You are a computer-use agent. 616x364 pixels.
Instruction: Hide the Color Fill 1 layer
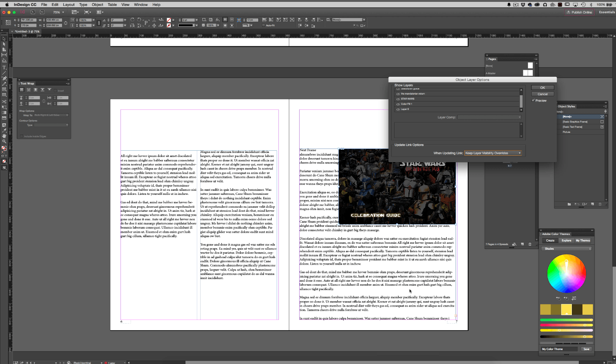(x=398, y=104)
